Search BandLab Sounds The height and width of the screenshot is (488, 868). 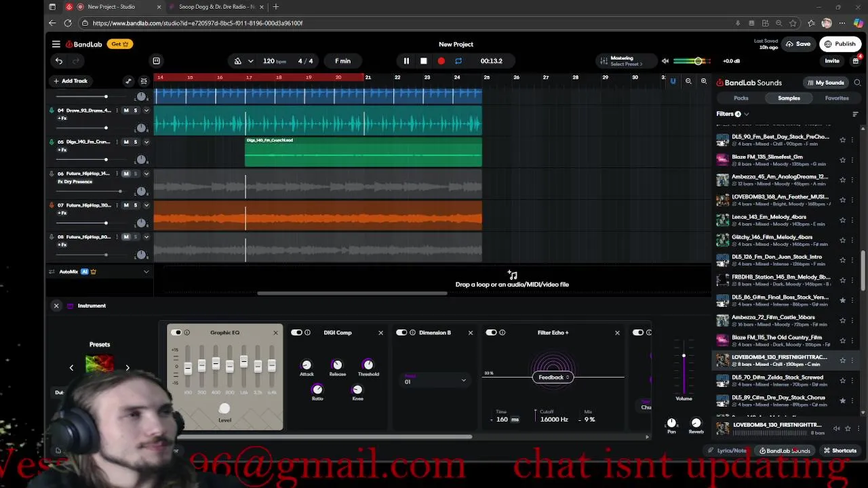[x=857, y=83]
